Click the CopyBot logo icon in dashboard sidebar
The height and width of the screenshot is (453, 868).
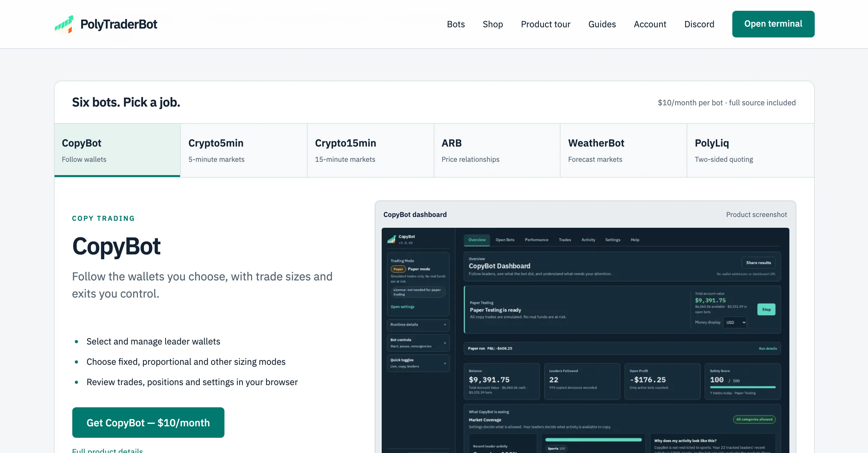[x=391, y=239]
